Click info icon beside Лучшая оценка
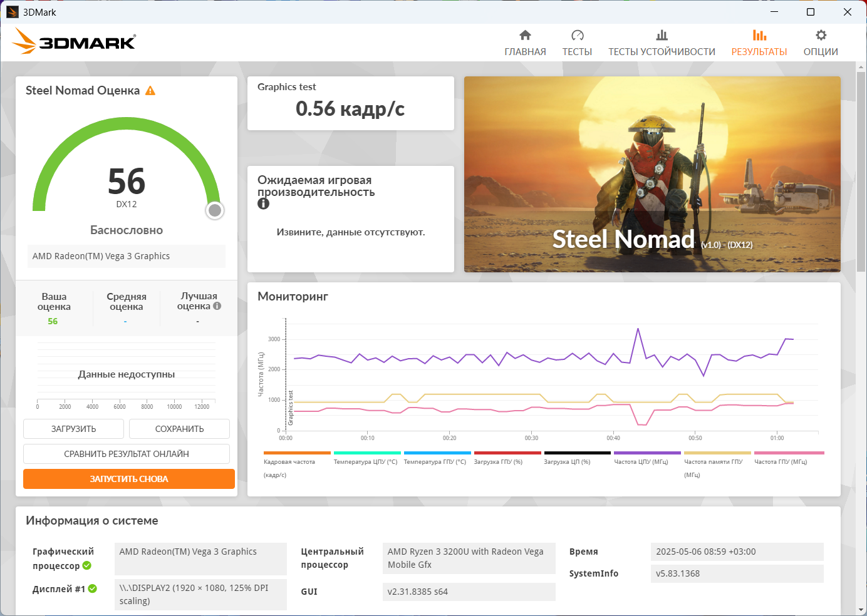The image size is (867, 616). pos(217,306)
